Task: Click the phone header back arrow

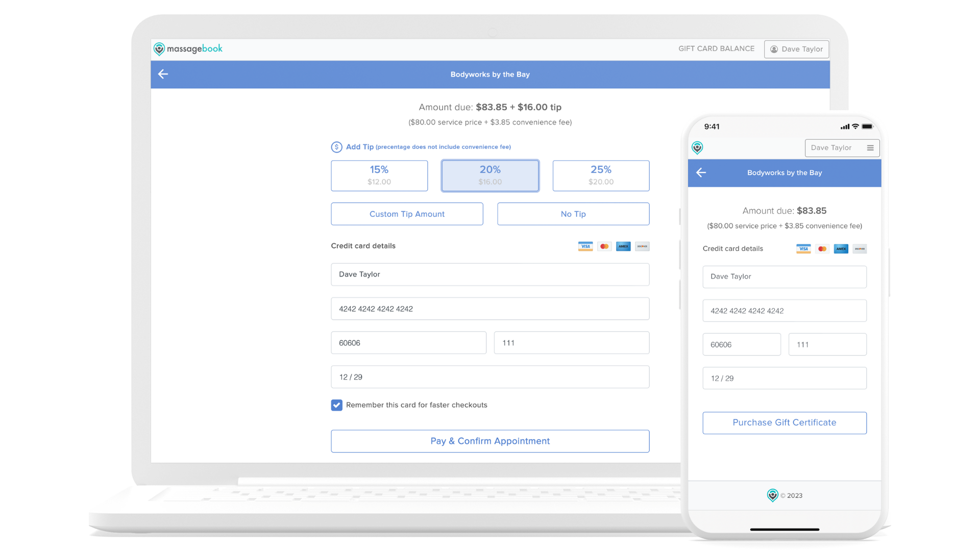Action: tap(701, 173)
